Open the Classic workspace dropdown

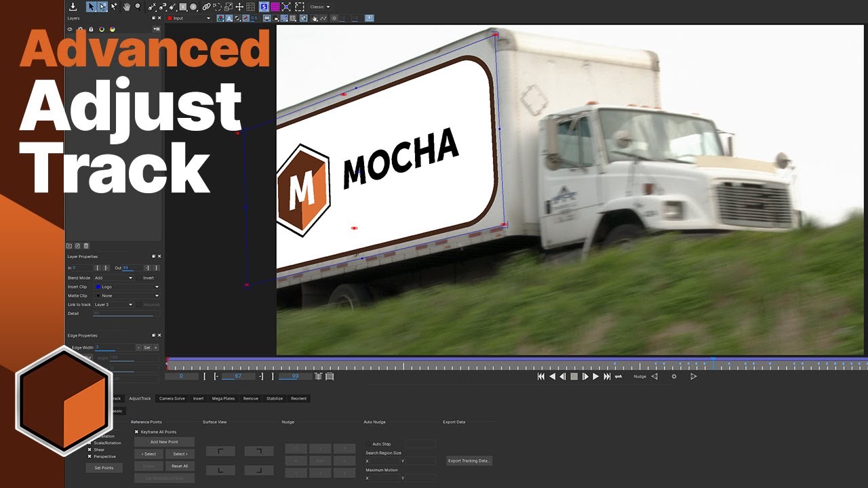pos(320,7)
